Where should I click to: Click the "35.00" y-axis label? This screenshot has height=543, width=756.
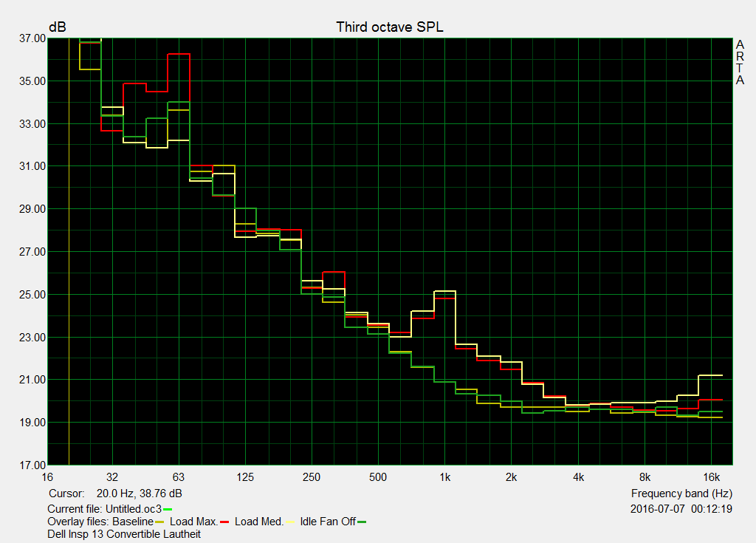[32, 81]
